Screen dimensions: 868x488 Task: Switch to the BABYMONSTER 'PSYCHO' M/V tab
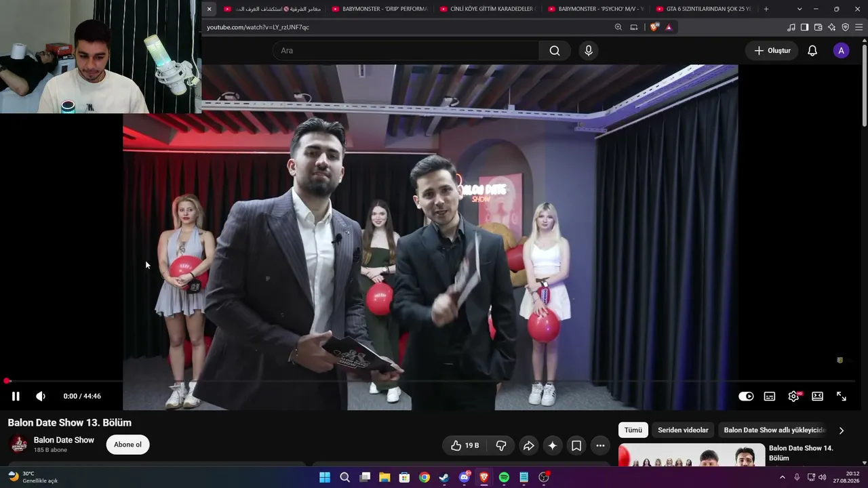[595, 9]
